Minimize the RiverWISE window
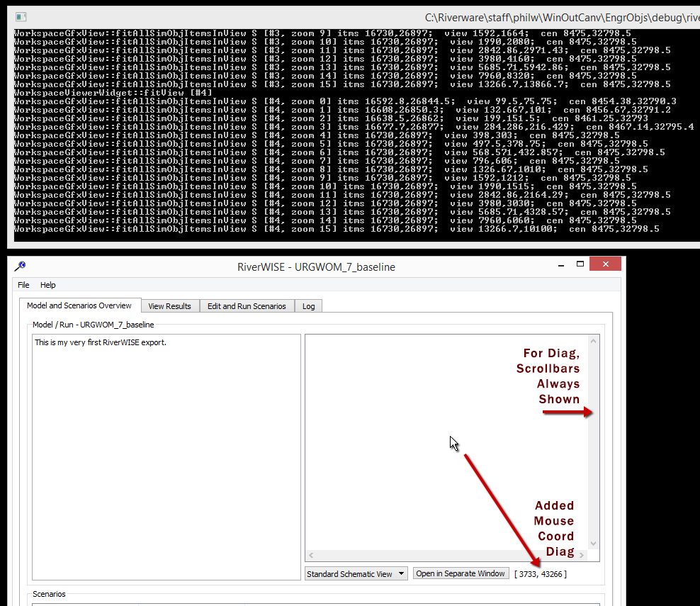 tap(561, 264)
